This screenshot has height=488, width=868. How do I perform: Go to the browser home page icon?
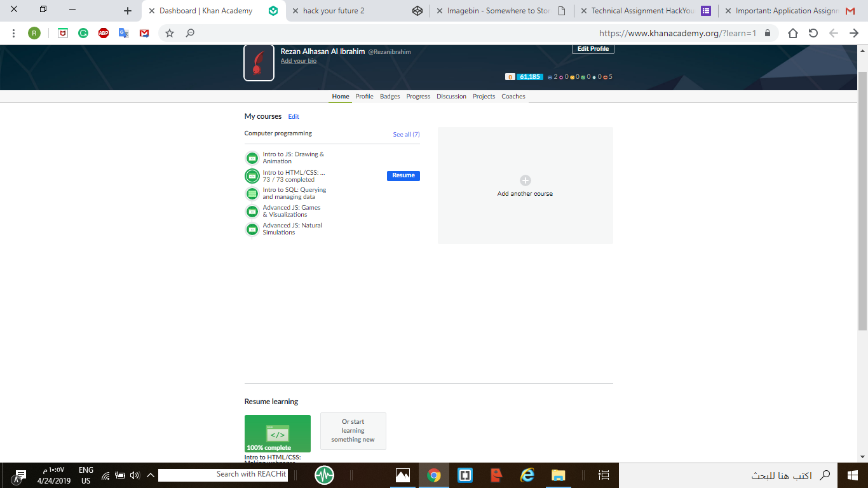click(x=793, y=33)
